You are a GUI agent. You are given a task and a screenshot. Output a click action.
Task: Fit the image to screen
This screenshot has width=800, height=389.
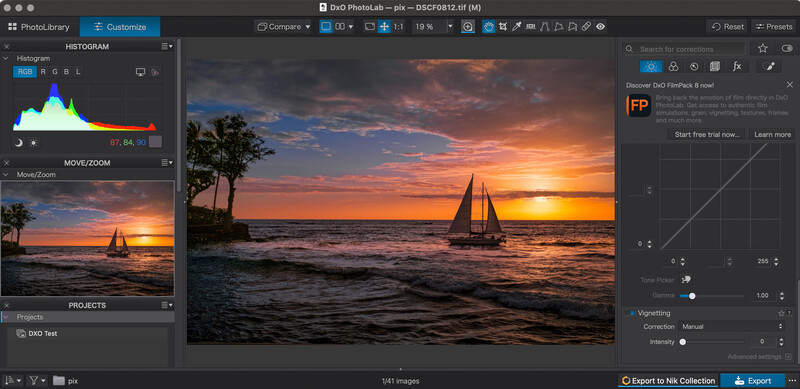(370, 27)
